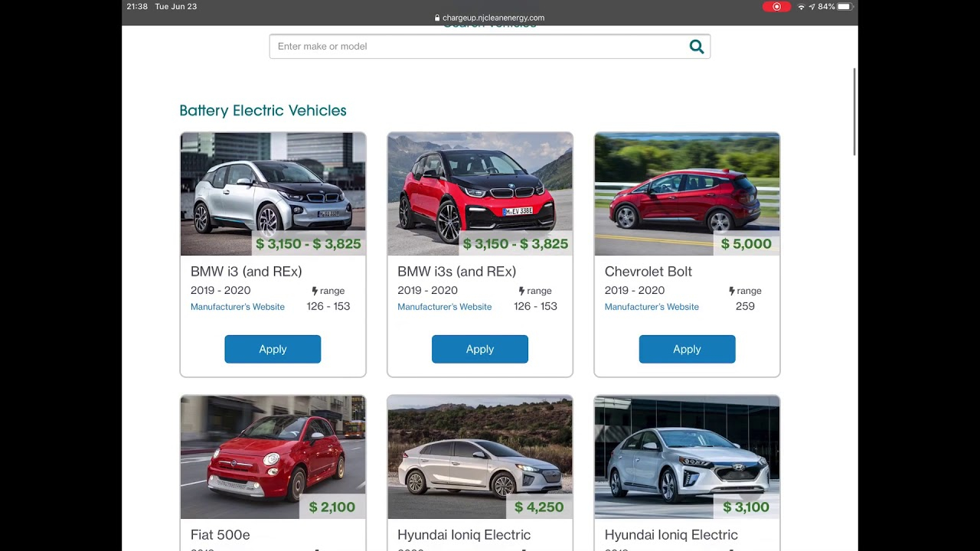
Task: Click the search magnifier icon
Action: coord(696,47)
